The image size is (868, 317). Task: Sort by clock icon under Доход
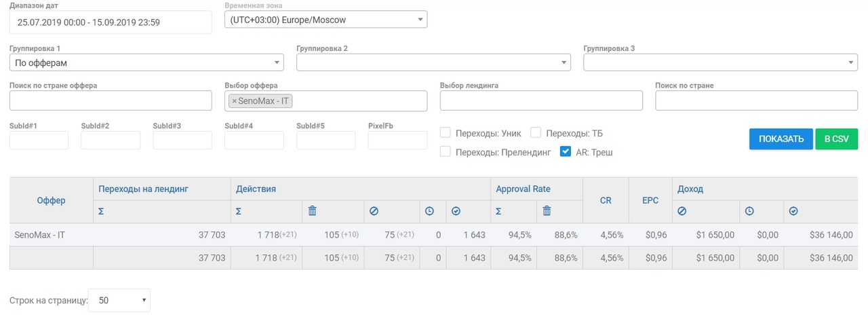click(749, 211)
